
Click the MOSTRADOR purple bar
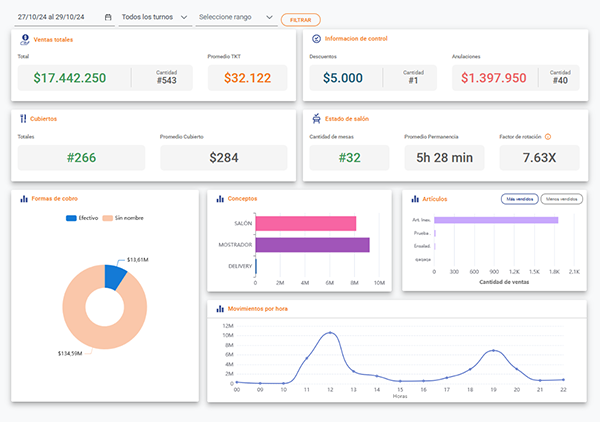point(312,244)
